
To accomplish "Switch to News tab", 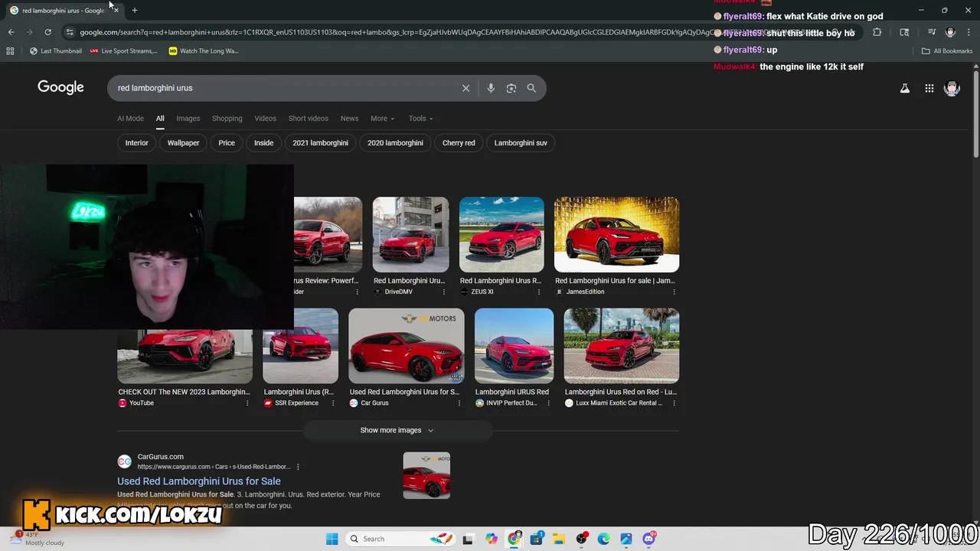I will click(x=349, y=119).
